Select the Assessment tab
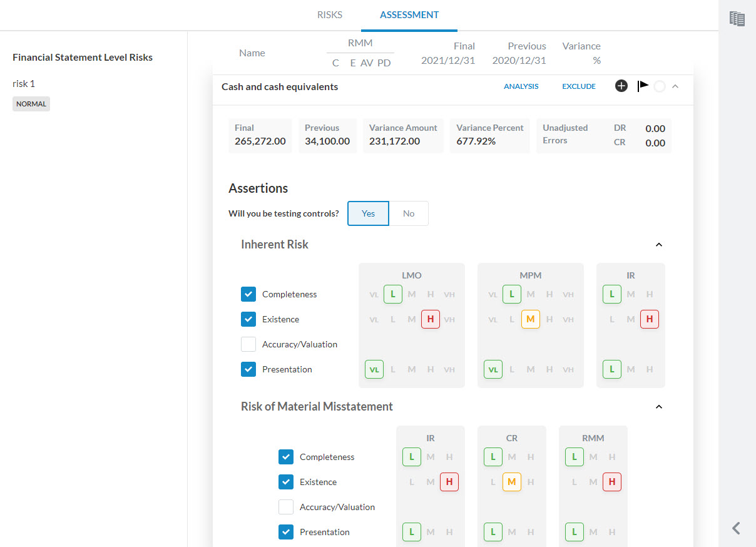The height and width of the screenshot is (547, 756). pyautogui.click(x=409, y=15)
